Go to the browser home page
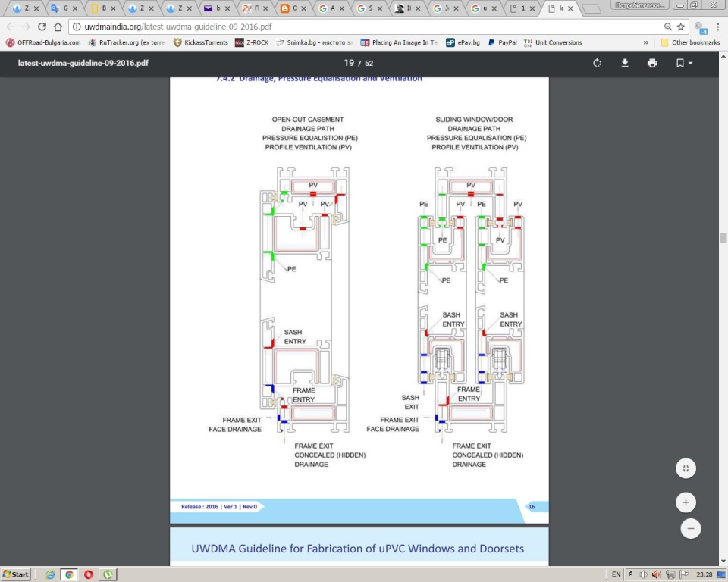The image size is (728, 582). pos(58,27)
